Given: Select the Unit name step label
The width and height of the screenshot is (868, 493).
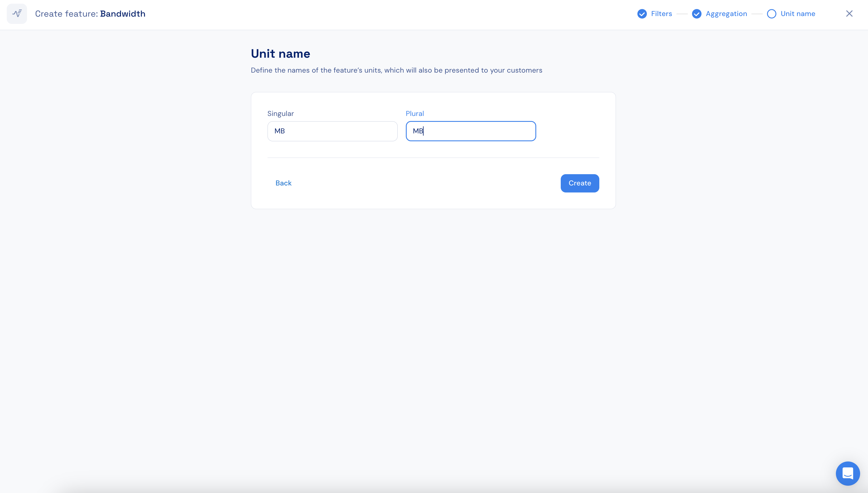Looking at the screenshot, I should pos(798,14).
